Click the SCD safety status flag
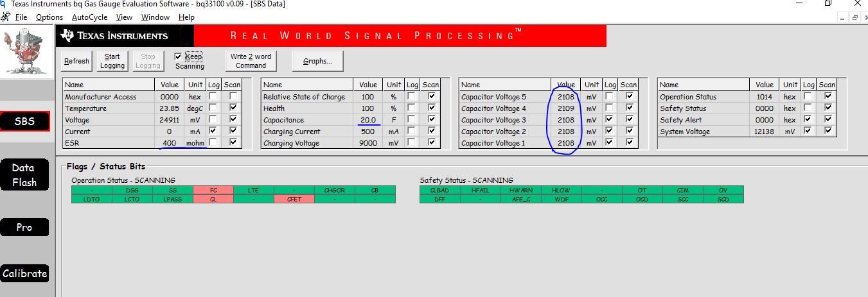This screenshot has width=868, height=297. point(723,199)
